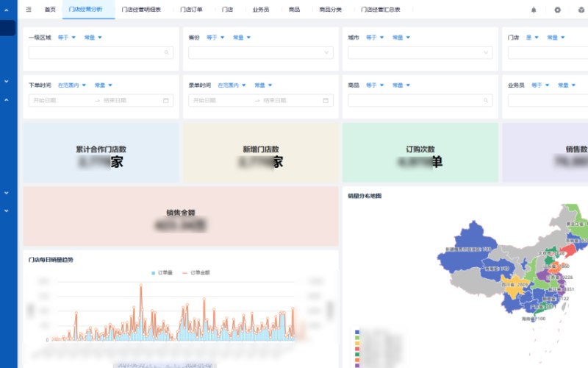Open 常量 dropdown for 门店 filter
The image size is (588, 368).
pos(556,38)
